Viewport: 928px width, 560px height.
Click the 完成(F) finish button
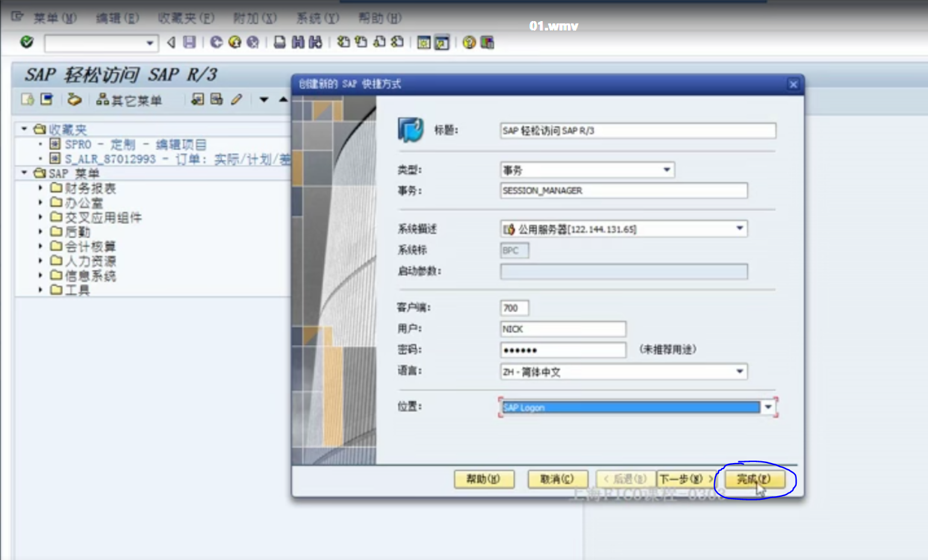[x=755, y=479]
